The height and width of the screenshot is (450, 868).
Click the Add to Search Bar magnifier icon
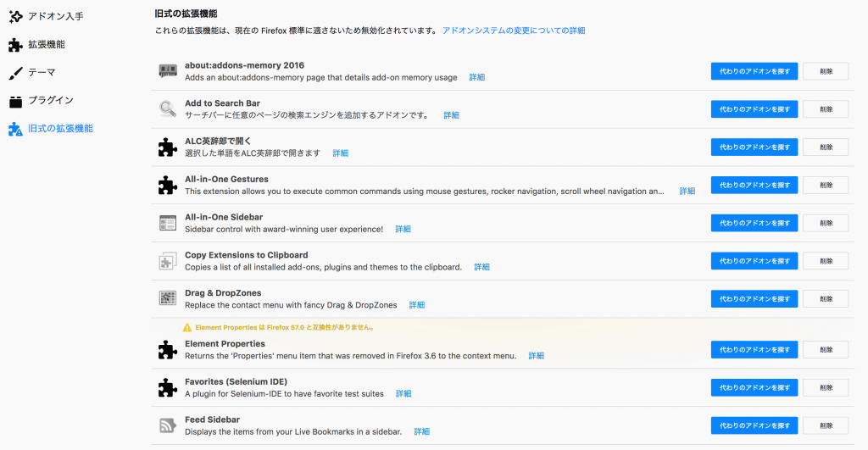(x=167, y=109)
